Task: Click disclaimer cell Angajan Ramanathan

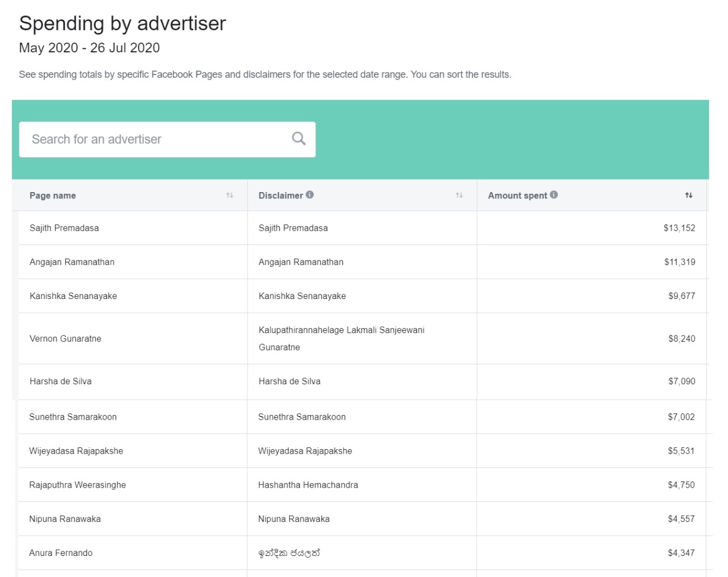Action: click(301, 262)
